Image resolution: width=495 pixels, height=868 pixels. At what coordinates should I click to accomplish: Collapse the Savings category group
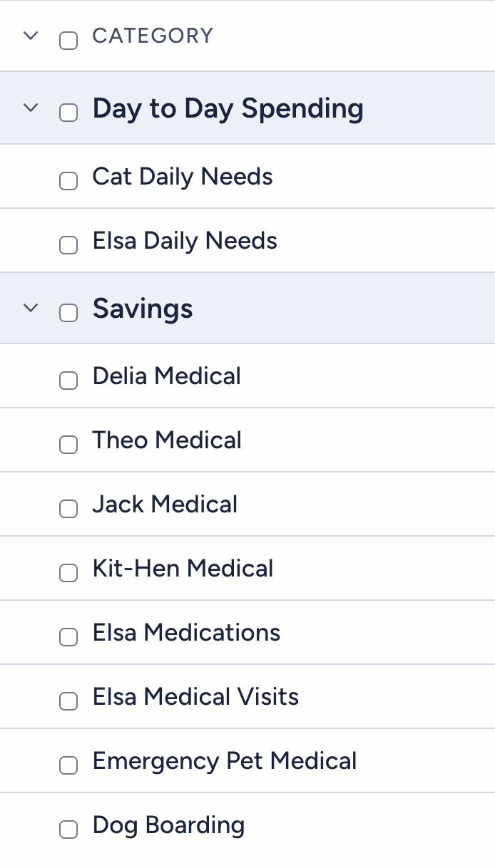click(x=30, y=309)
